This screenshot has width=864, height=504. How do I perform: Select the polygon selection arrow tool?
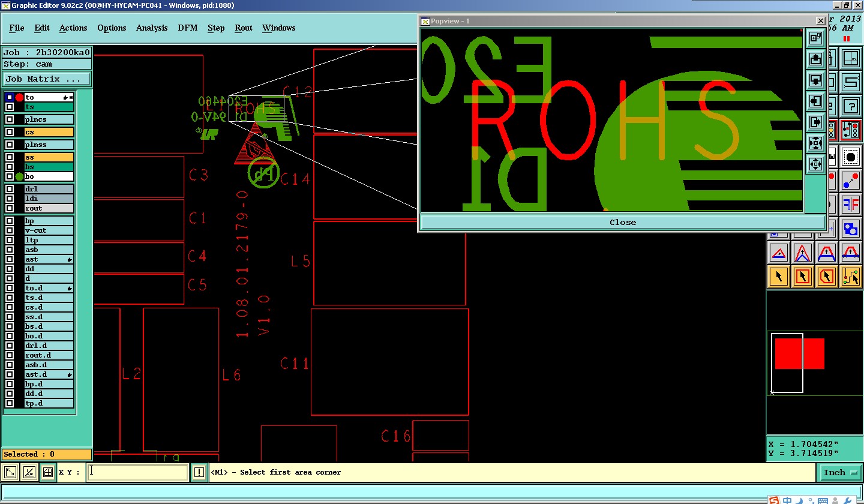click(827, 277)
